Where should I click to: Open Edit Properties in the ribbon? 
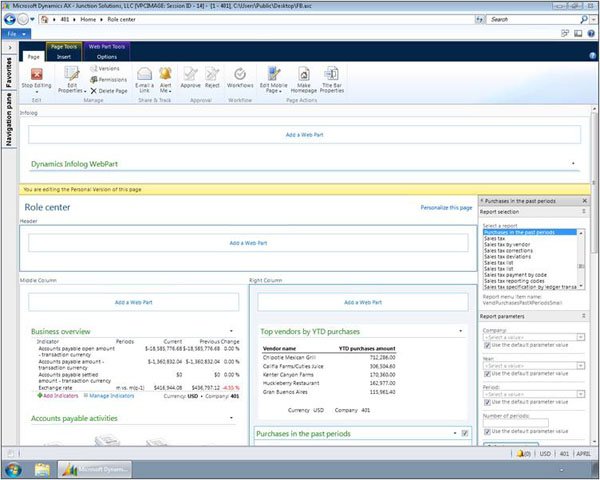point(72,80)
